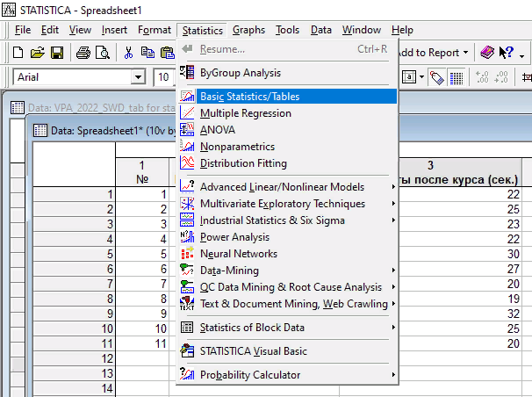The height and width of the screenshot is (397, 532).
Task: Toggle the case labels tag icon
Action: [x=436, y=77]
